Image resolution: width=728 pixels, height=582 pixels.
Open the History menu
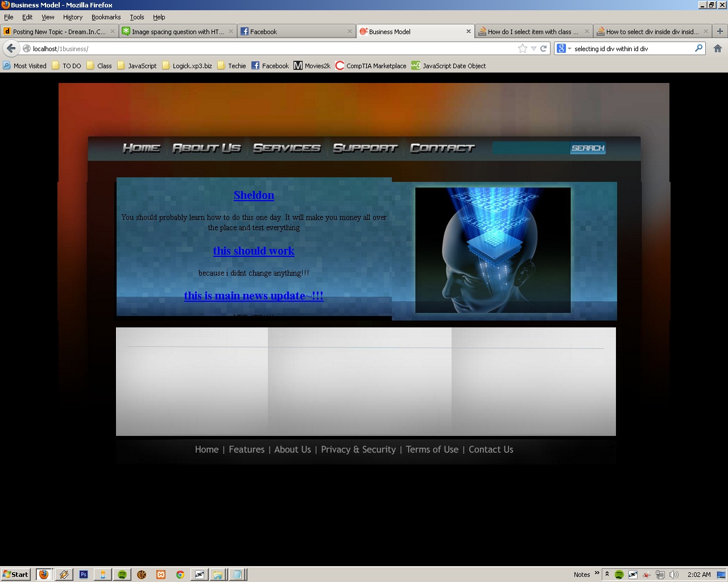coord(73,17)
